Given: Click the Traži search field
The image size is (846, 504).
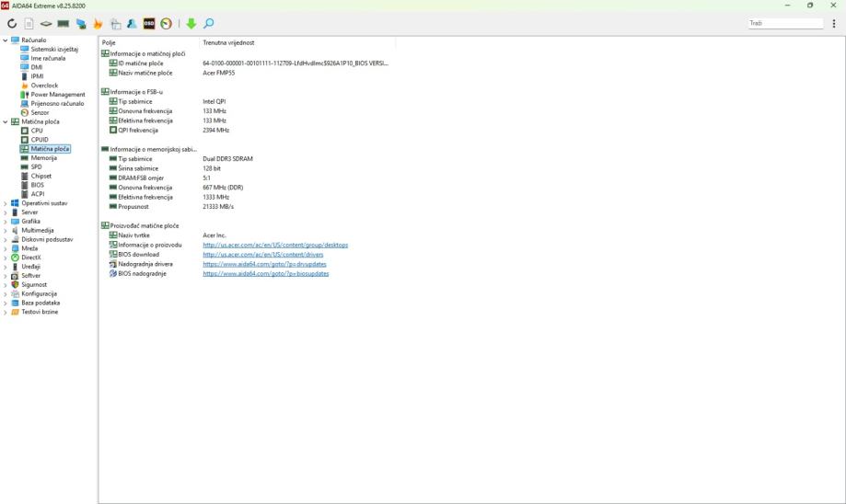Looking at the screenshot, I should tap(785, 23).
